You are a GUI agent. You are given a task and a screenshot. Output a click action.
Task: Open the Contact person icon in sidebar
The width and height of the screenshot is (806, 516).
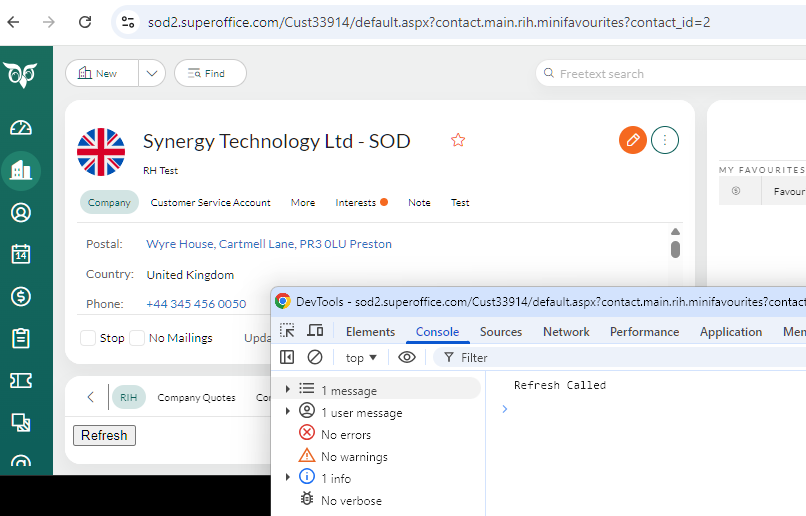pyautogui.click(x=21, y=212)
